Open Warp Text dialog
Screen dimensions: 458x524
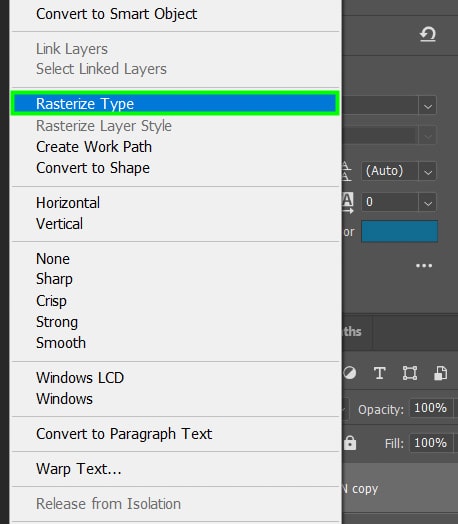click(x=79, y=469)
